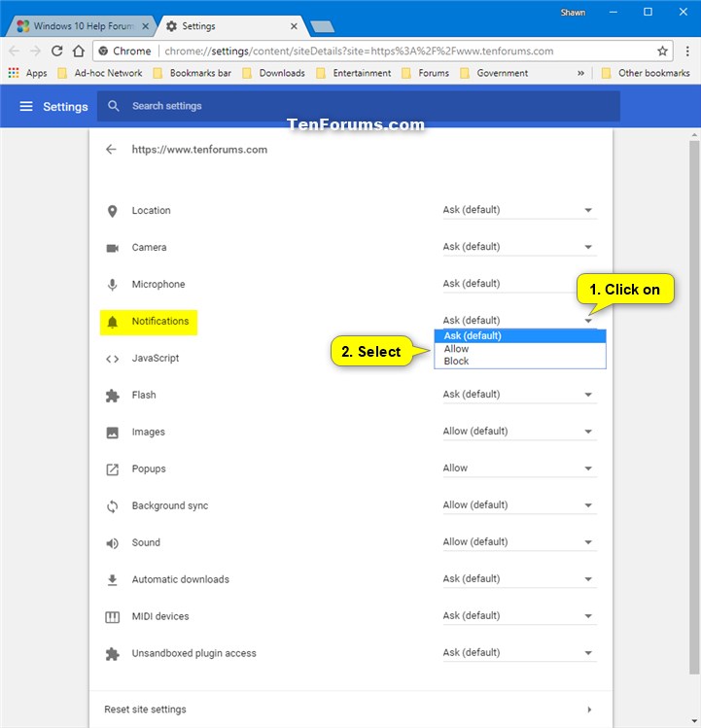Open the Forums bookmark folder
This screenshot has height=728, width=701.
click(x=425, y=73)
